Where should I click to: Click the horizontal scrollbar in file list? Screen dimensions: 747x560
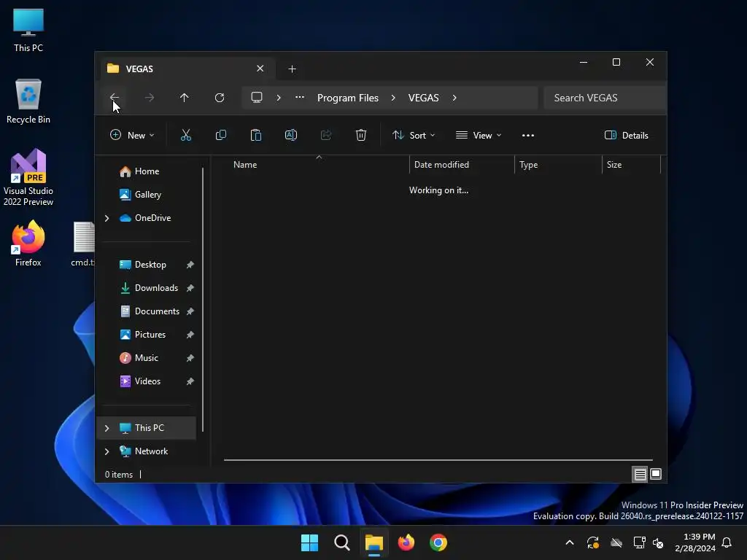pyautogui.click(x=438, y=461)
